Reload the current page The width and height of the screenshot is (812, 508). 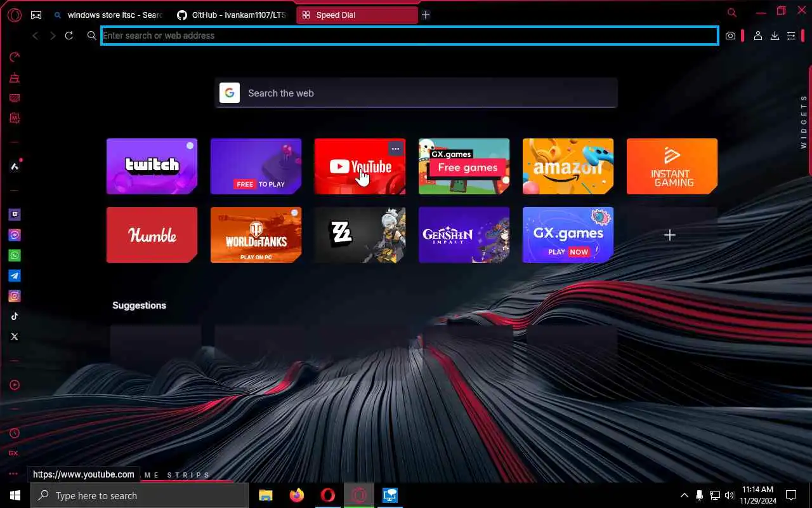[69, 36]
